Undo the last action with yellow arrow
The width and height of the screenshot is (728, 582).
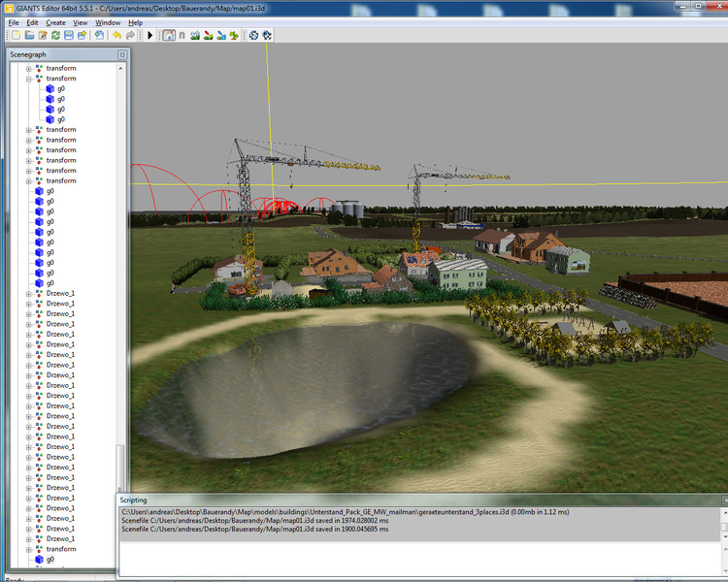point(117,35)
